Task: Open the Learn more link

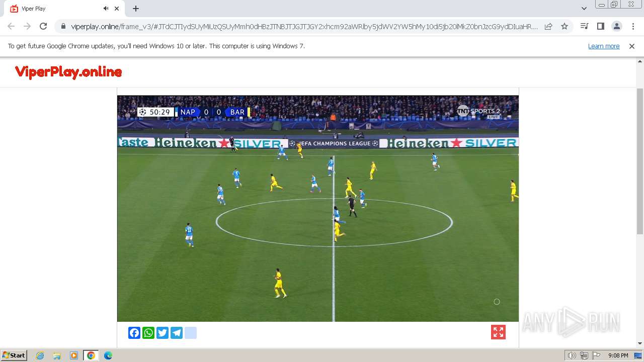Action: tap(604, 46)
